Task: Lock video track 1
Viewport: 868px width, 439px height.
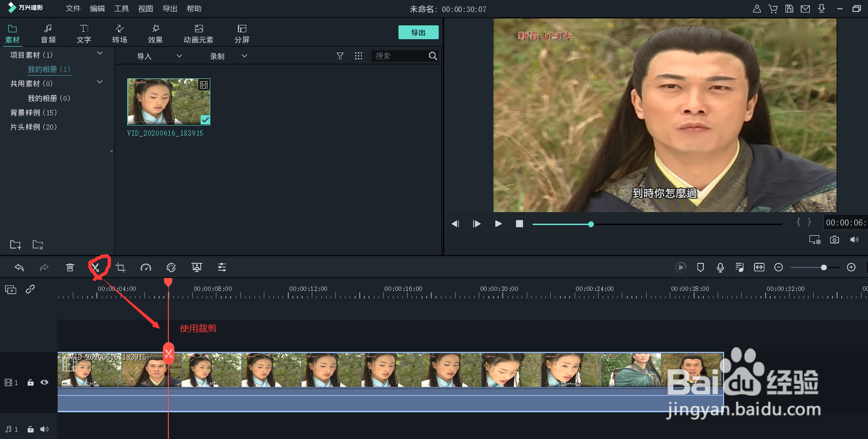Action: click(30, 383)
